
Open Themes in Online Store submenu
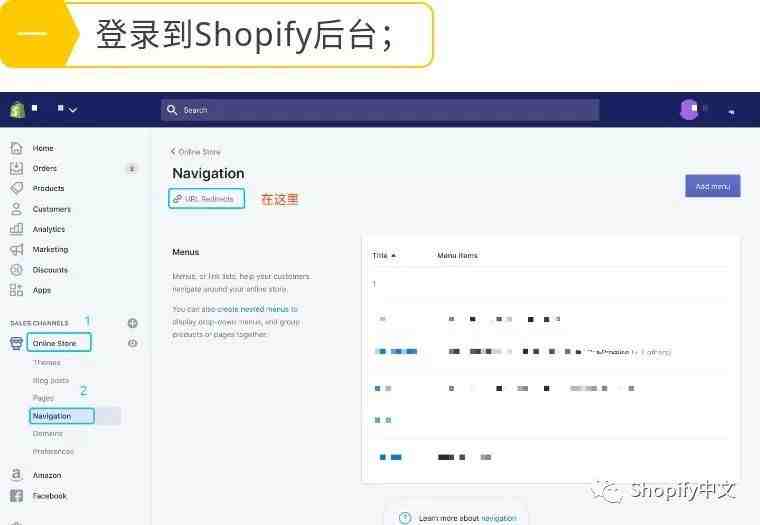click(46, 362)
